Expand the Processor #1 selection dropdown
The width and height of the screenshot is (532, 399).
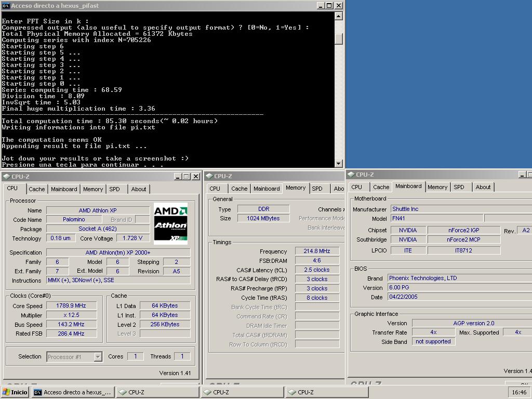coord(98,356)
